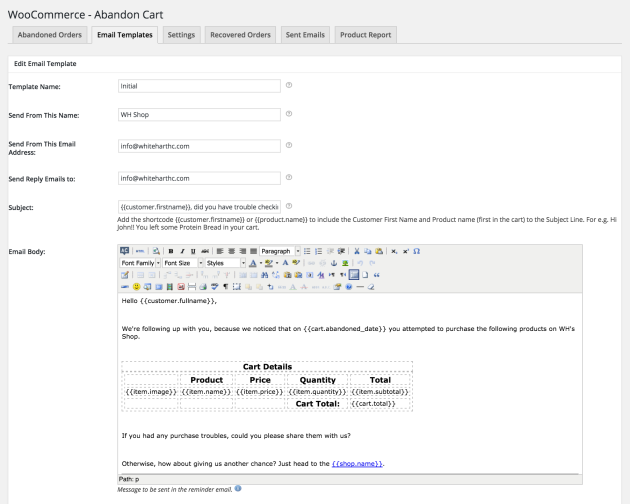Toggle the highlighted visual aid guidelines button
Screen dimensions: 630x504
click(354, 275)
